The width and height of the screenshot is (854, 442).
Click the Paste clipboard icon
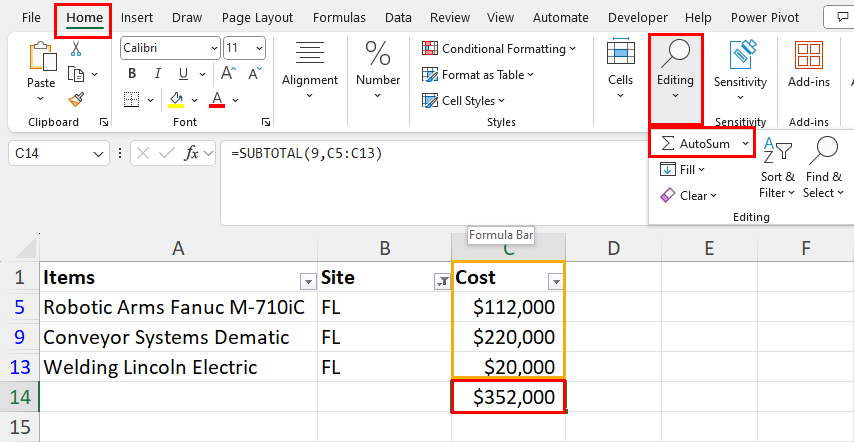(42, 58)
